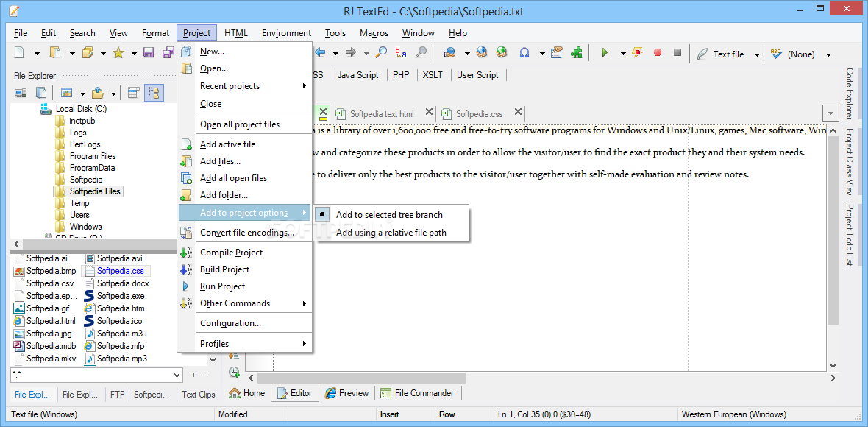
Task: Click the clipboard icon beside Omega dropdown
Action: 557,52
